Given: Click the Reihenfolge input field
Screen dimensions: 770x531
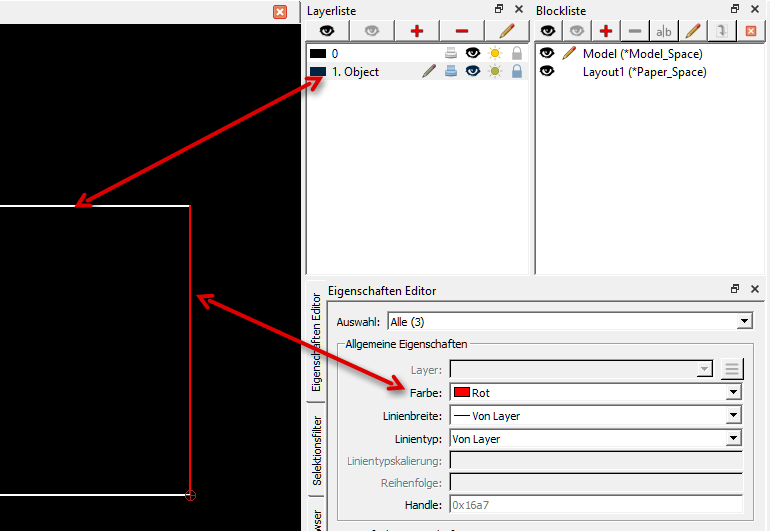Looking at the screenshot, I should [596, 483].
